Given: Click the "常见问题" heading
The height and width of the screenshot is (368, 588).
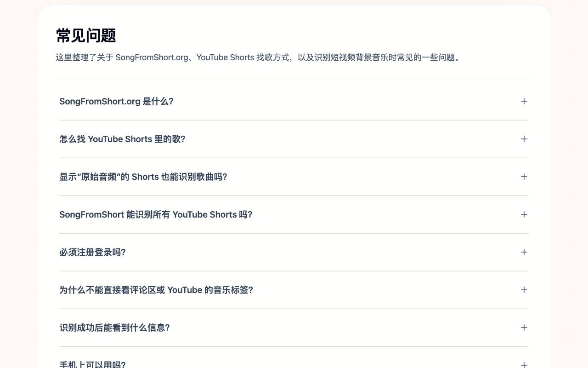Looking at the screenshot, I should pos(86,35).
